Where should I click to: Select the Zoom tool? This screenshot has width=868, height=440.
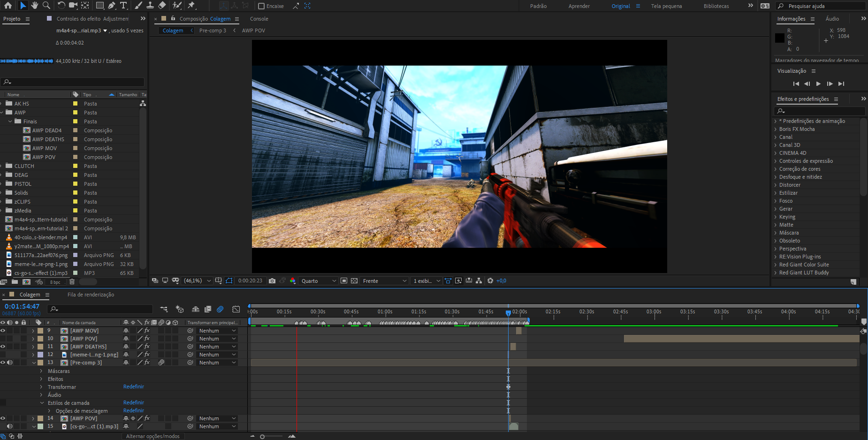pyautogui.click(x=47, y=6)
